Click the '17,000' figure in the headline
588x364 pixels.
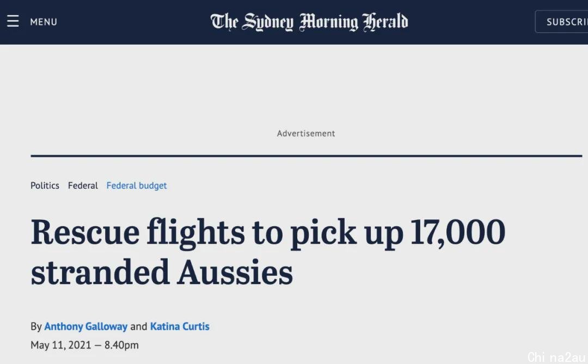point(458,232)
